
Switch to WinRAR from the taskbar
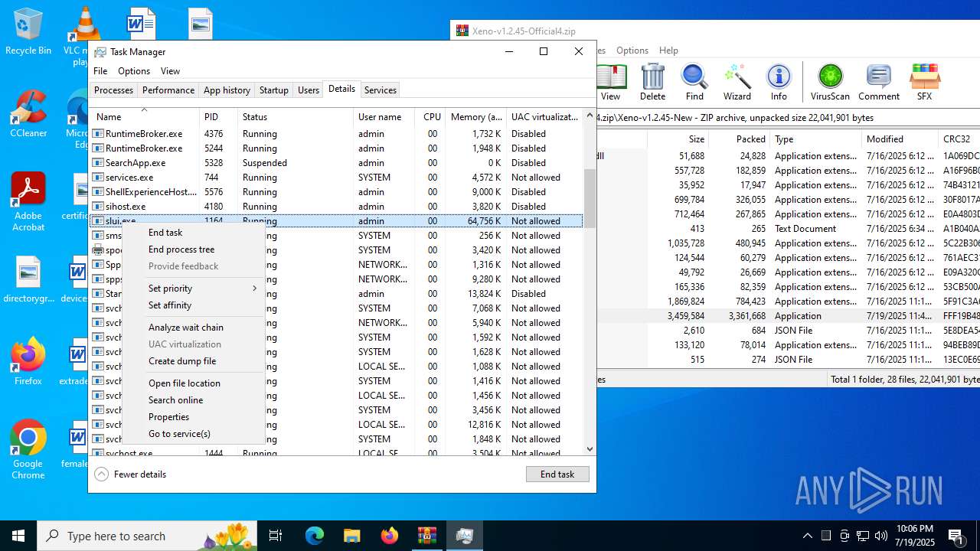(x=426, y=536)
